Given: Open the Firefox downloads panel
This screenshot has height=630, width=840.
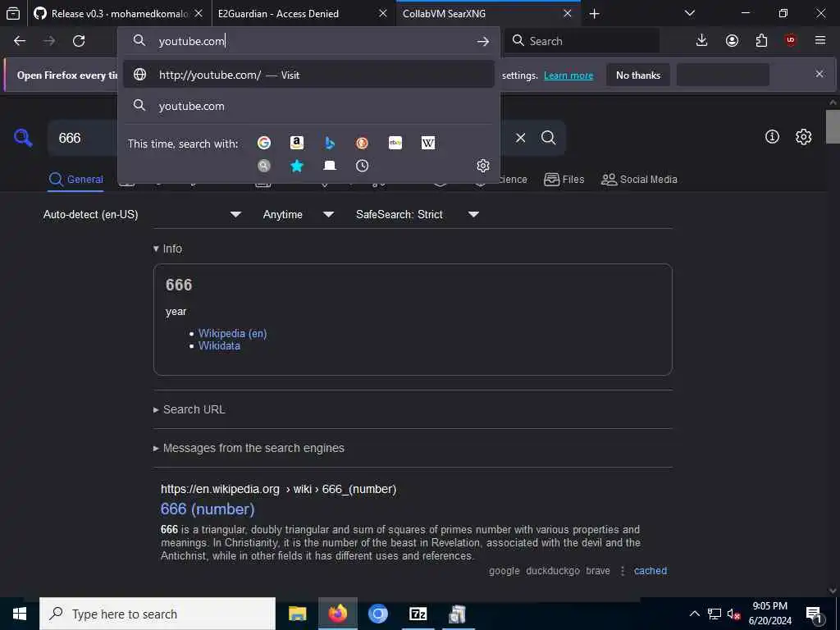Looking at the screenshot, I should click(702, 40).
